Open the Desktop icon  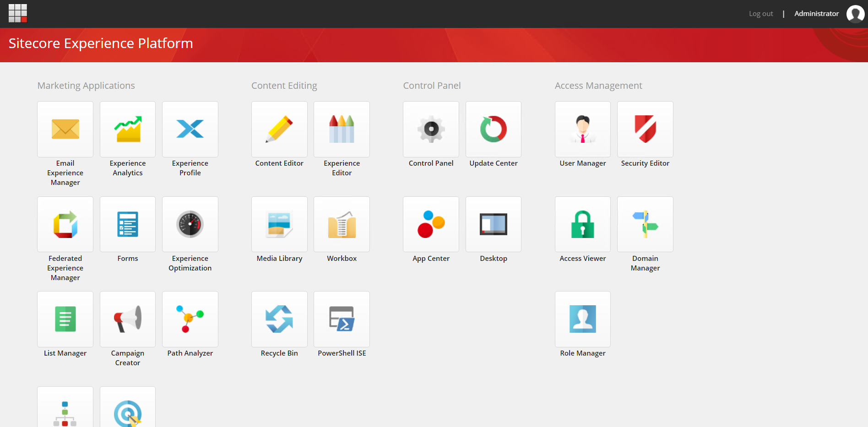[x=494, y=224]
